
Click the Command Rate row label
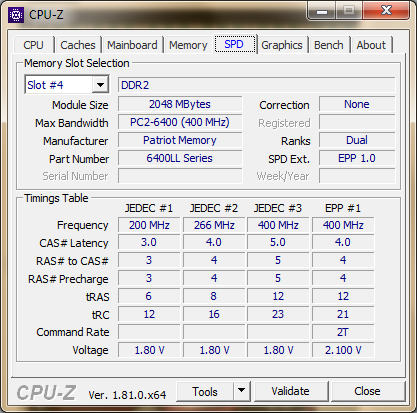point(73,332)
